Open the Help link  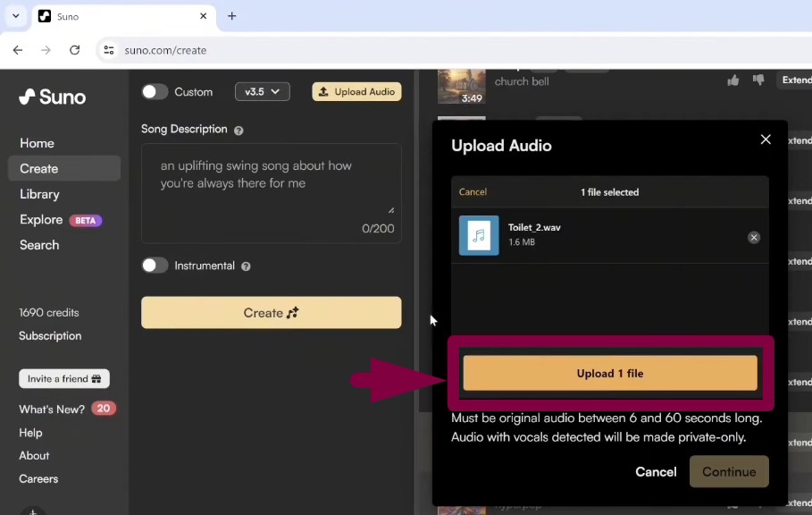point(30,433)
